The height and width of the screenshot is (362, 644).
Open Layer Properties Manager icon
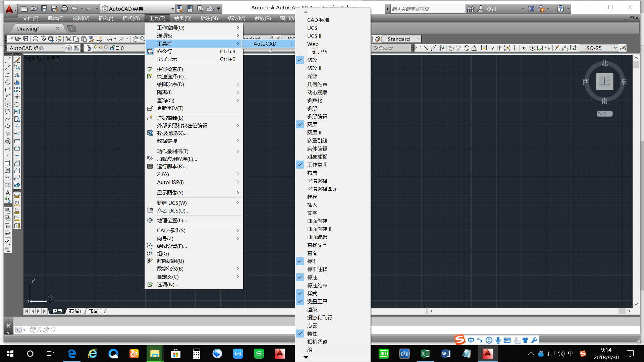(x=88, y=48)
